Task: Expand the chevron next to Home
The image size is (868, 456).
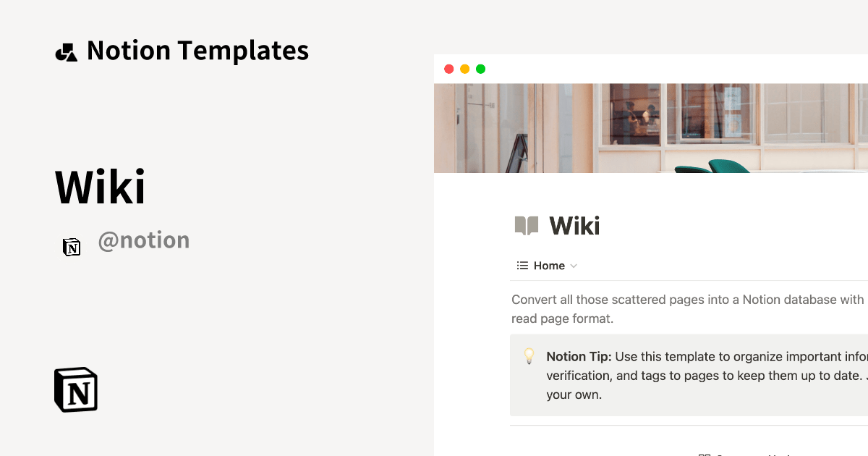Action: [x=574, y=266]
